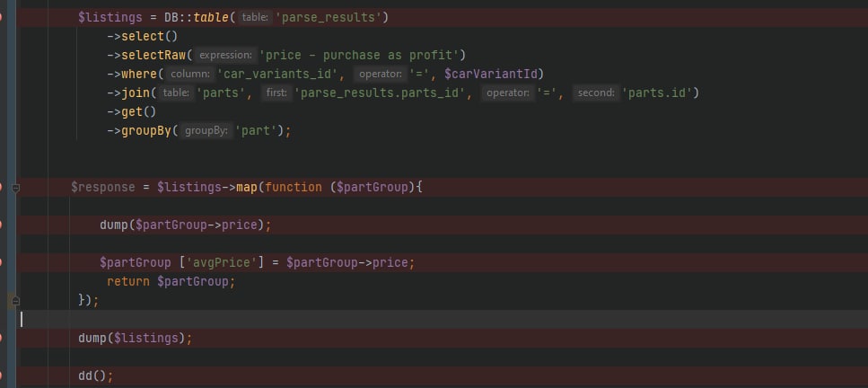Click the 'parts' table string in join

tap(221, 93)
